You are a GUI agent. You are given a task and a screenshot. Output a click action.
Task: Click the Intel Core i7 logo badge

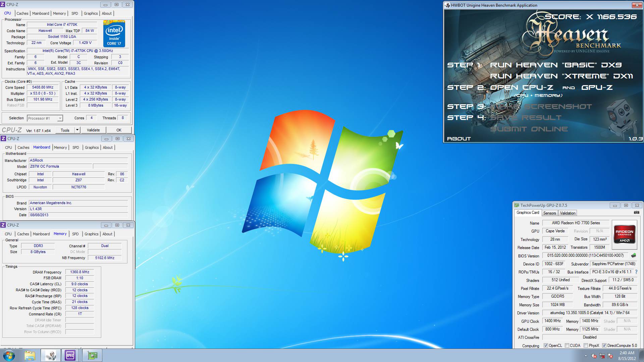pyautogui.click(x=114, y=34)
